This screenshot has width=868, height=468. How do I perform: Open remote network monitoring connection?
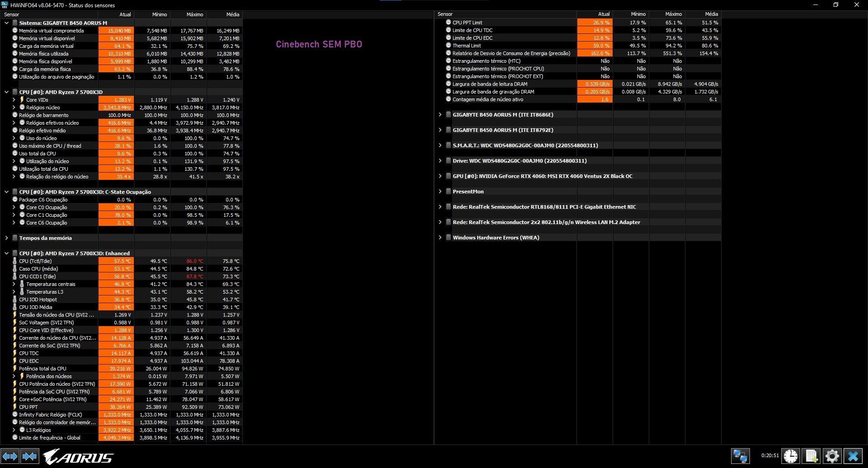[x=740, y=456]
